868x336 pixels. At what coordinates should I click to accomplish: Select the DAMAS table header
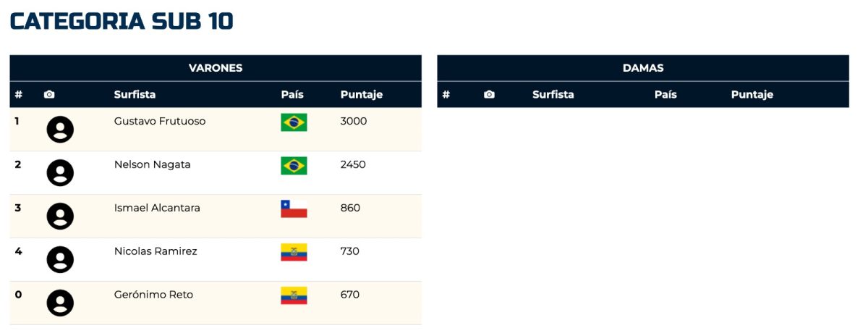643,68
